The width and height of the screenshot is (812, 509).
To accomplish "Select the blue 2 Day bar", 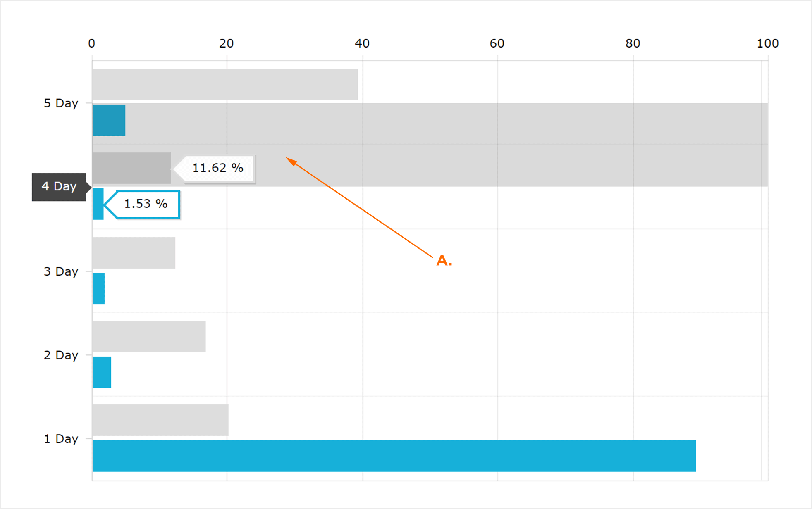I will pyautogui.click(x=102, y=372).
